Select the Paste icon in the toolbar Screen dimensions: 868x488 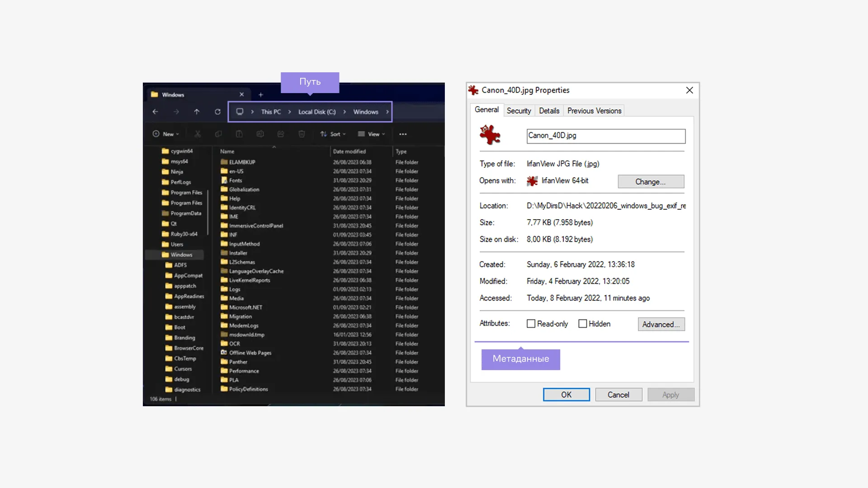click(239, 134)
